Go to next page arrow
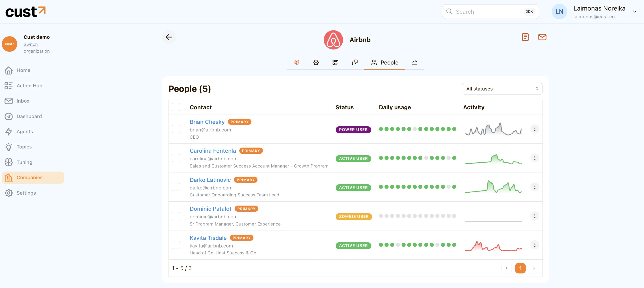 pyautogui.click(x=534, y=268)
